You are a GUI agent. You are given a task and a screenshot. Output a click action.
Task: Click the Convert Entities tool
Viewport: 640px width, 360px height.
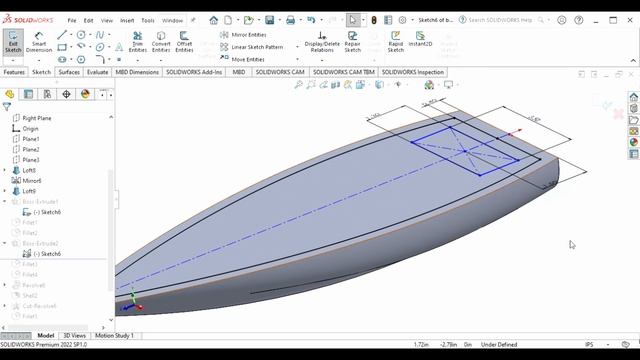[x=161, y=42]
